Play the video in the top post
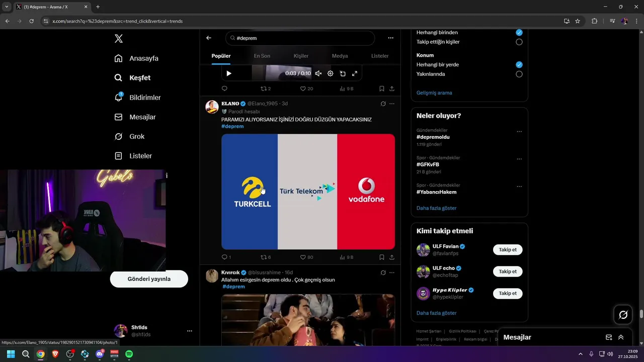The image size is (644, 362). (229, 73)
